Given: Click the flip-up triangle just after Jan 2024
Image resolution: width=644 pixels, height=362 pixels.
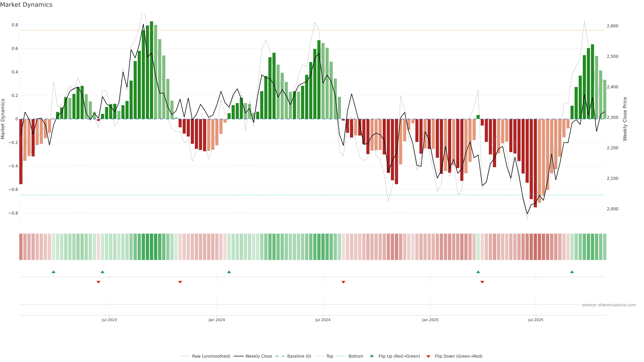Looking at the screenshot, I should pos(229,272).
